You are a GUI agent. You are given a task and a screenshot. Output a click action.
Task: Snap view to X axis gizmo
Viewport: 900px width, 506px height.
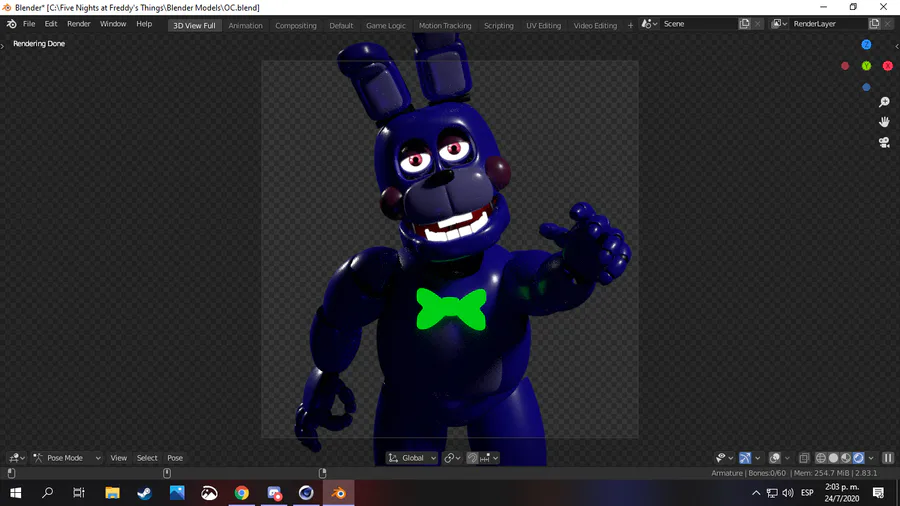887,66
